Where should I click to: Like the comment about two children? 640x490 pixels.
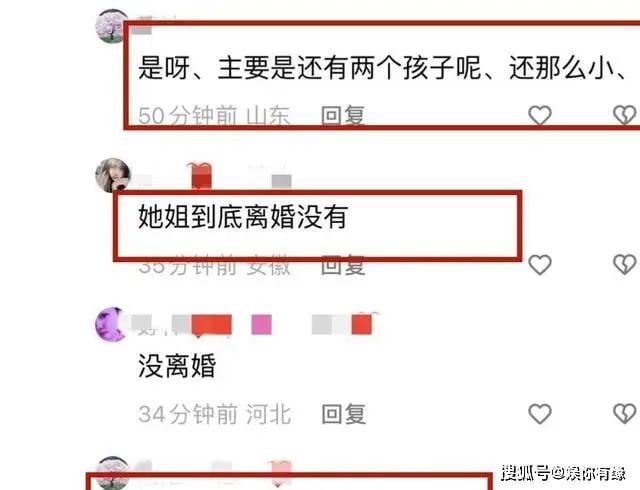[540, 115]
